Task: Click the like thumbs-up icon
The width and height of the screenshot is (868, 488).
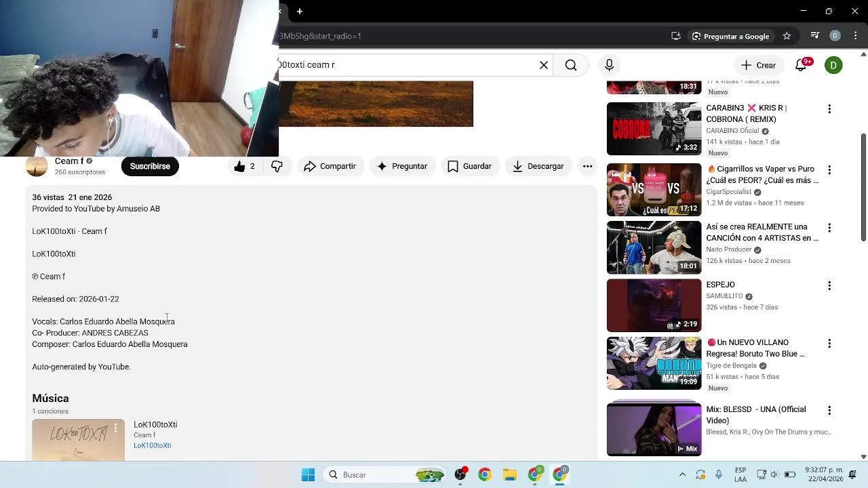Action: pos(239,166)
